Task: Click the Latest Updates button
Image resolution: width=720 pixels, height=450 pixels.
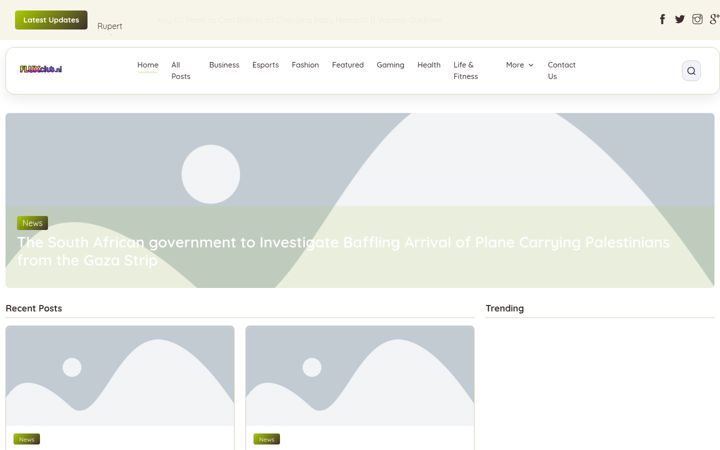Action: (x=51, y=20)
